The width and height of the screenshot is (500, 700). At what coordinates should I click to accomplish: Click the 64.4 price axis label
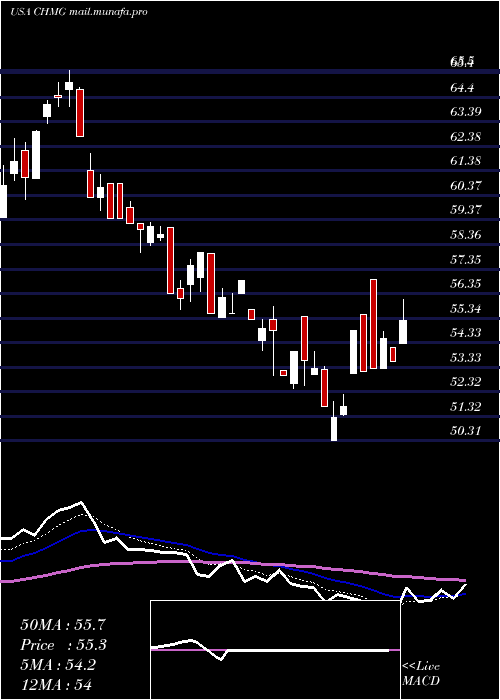pyautogui.click(x=462, y=87)
